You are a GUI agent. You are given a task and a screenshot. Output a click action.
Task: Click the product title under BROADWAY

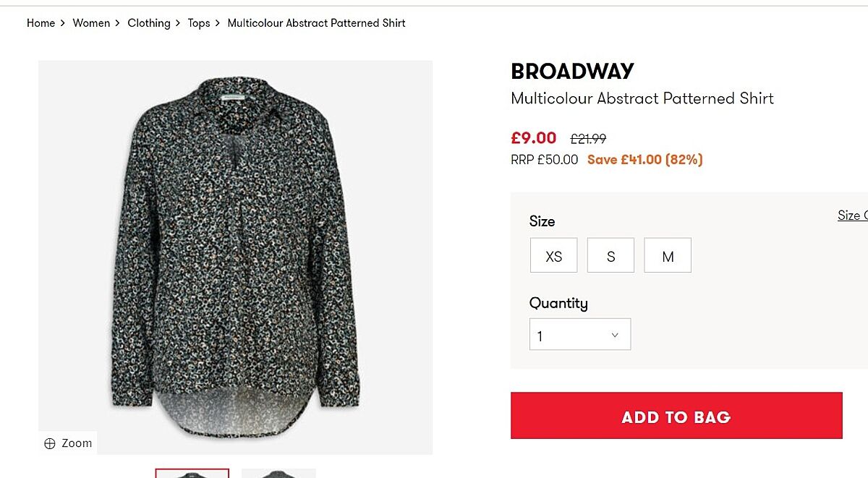tap(642, 98)
